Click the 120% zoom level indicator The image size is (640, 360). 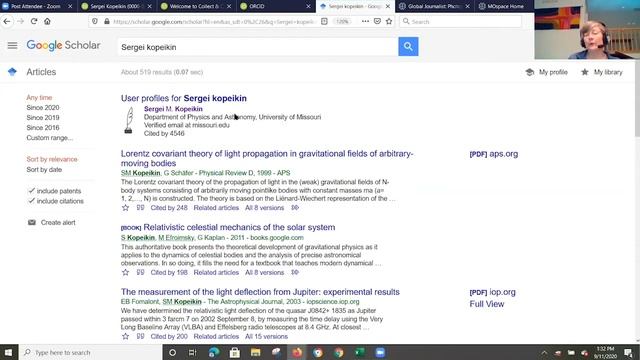click(342, 21)
